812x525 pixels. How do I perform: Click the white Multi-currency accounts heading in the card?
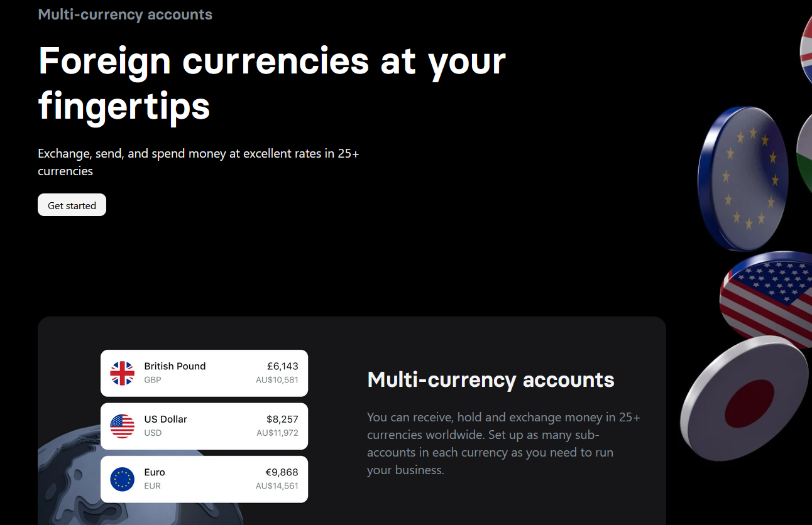(491, 379)
